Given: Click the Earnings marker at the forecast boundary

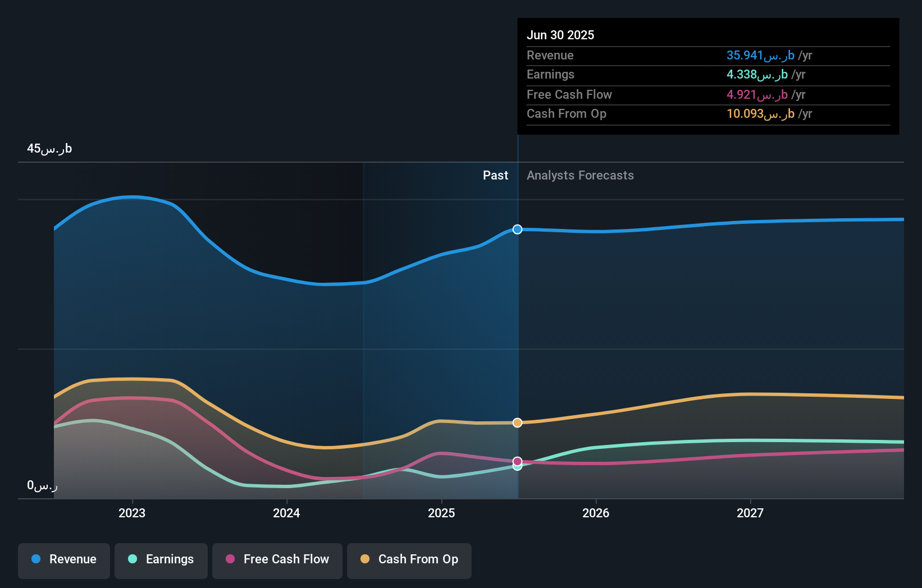Looking at the screenshot, I should tap(517, 466).
